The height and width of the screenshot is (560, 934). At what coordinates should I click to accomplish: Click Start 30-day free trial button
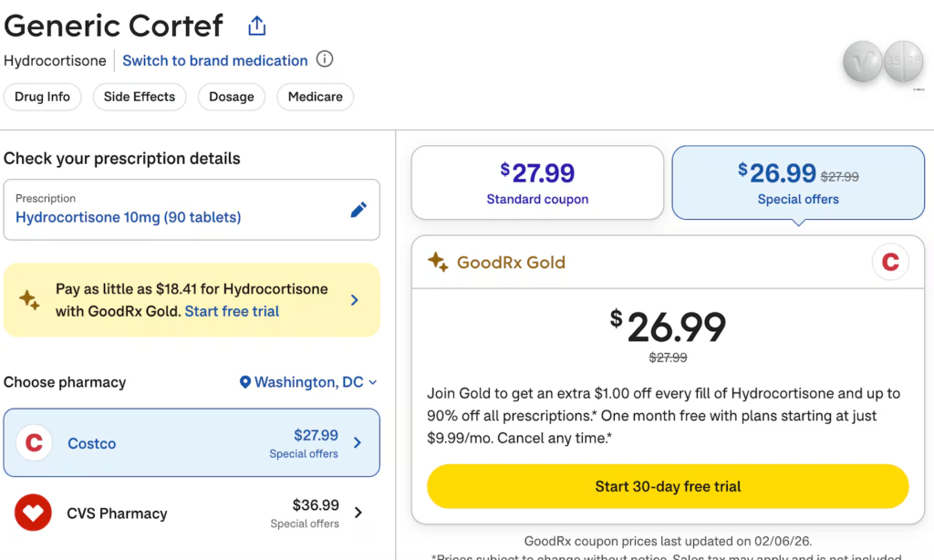click(668, 486)
